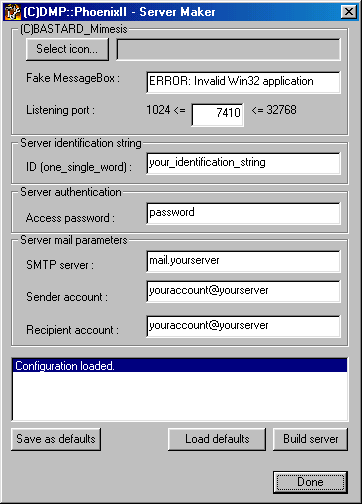
Task: Click the empty area of the log list
Action: (180, 396)
